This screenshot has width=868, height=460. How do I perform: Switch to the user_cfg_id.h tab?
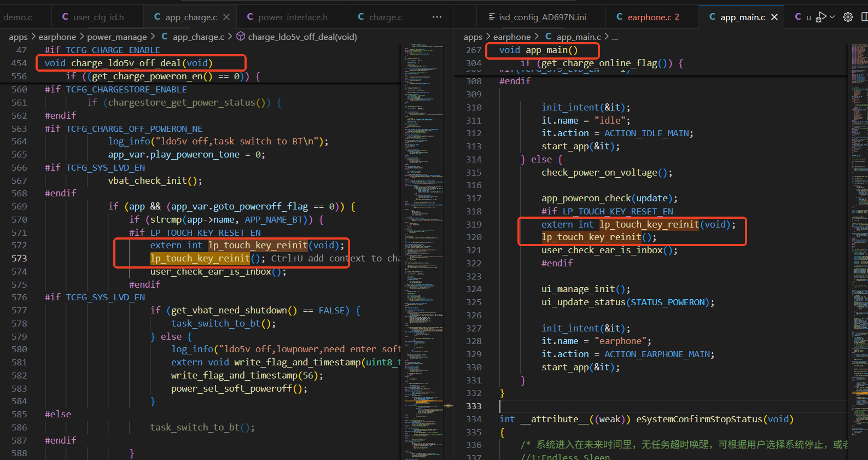(x=98, y=17)
